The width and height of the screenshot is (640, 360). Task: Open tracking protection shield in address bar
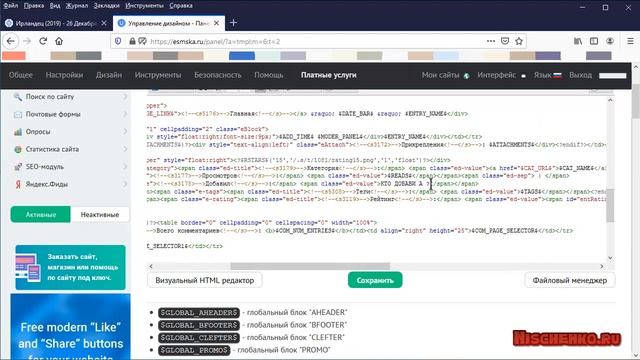(118, 41)
